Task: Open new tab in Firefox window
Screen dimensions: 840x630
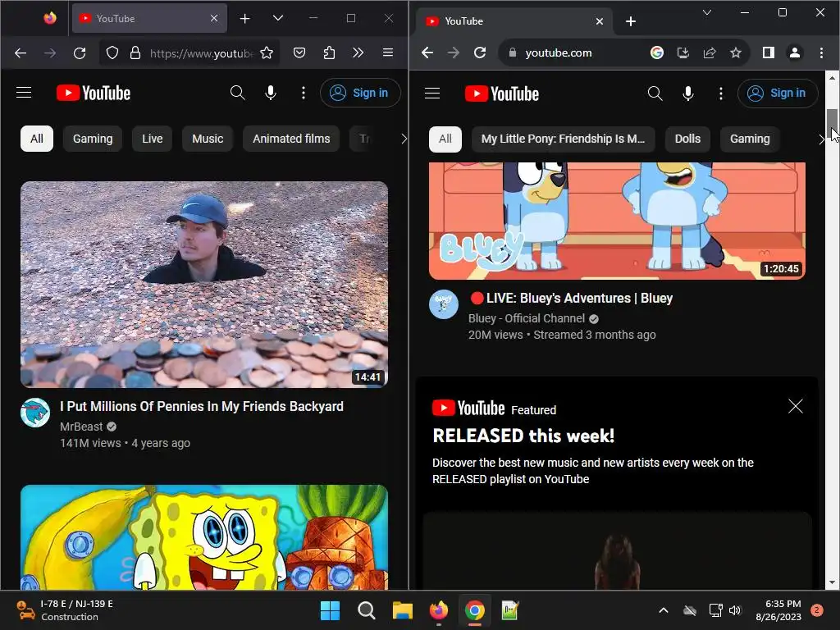Action: coord(244,19)
